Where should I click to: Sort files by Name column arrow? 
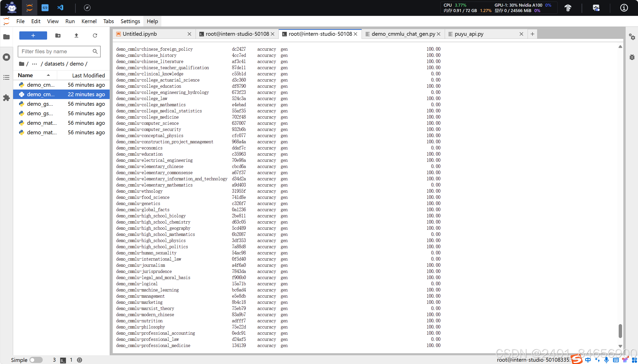tap(48, 75)
